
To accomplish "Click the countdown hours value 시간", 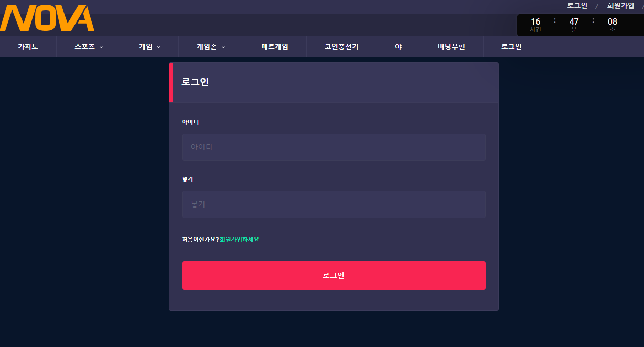I will 535,22.
